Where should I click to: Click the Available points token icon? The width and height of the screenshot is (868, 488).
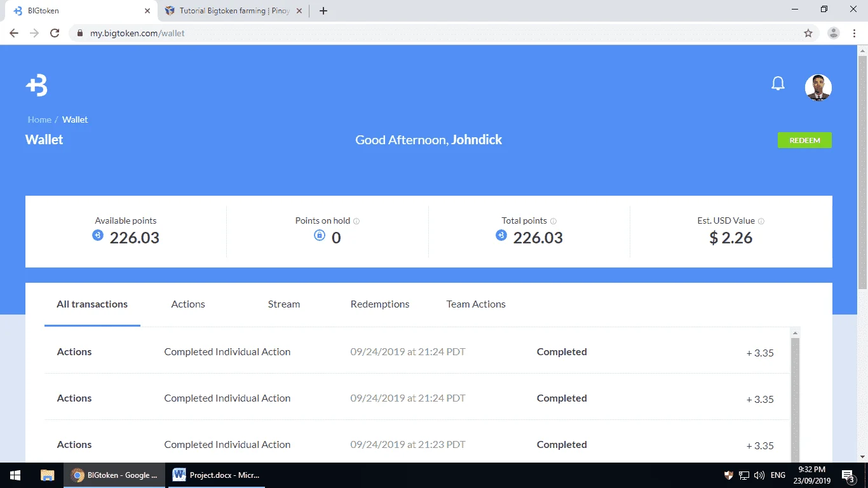[98, 236]
